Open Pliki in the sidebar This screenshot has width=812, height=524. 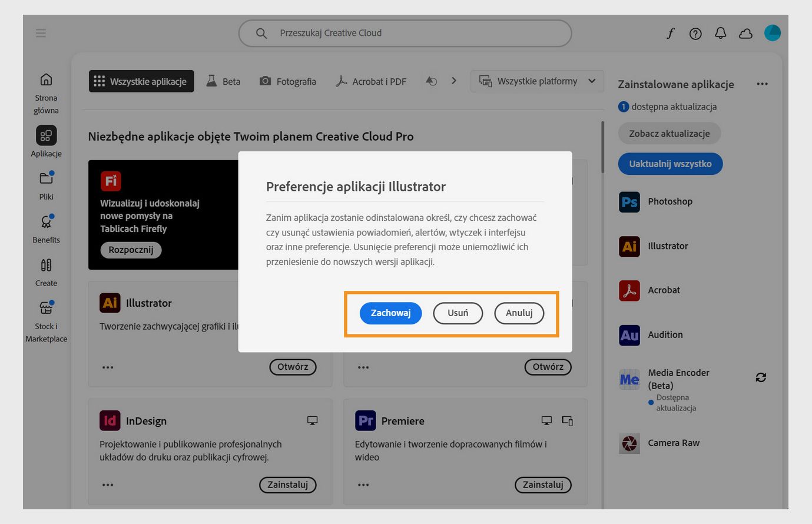click(x=46, y=185)
